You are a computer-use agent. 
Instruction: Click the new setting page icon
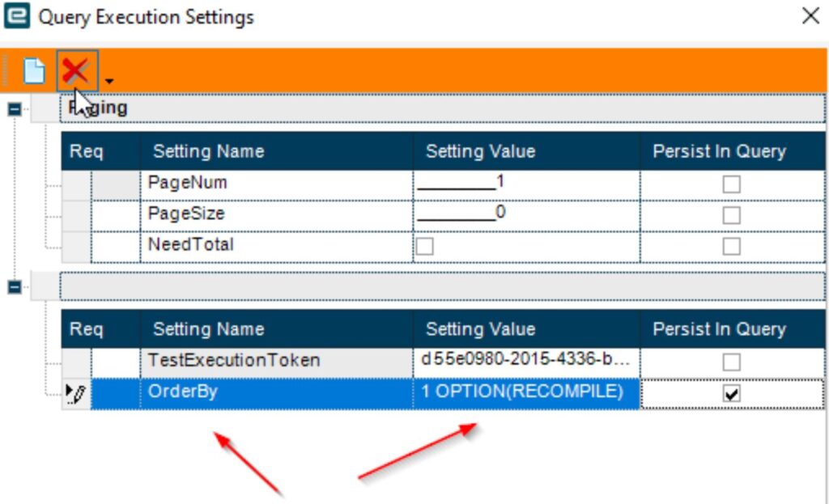coord(34,71)
